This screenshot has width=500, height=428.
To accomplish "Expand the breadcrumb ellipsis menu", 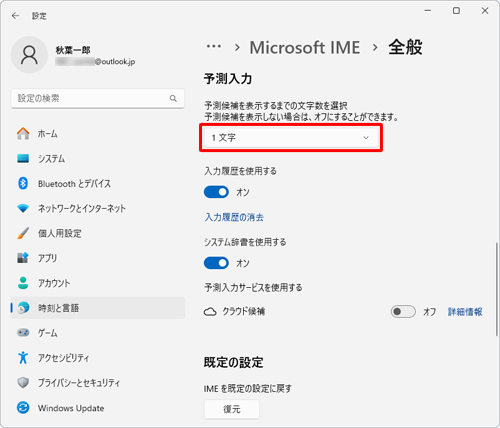I will click(214, 47).
